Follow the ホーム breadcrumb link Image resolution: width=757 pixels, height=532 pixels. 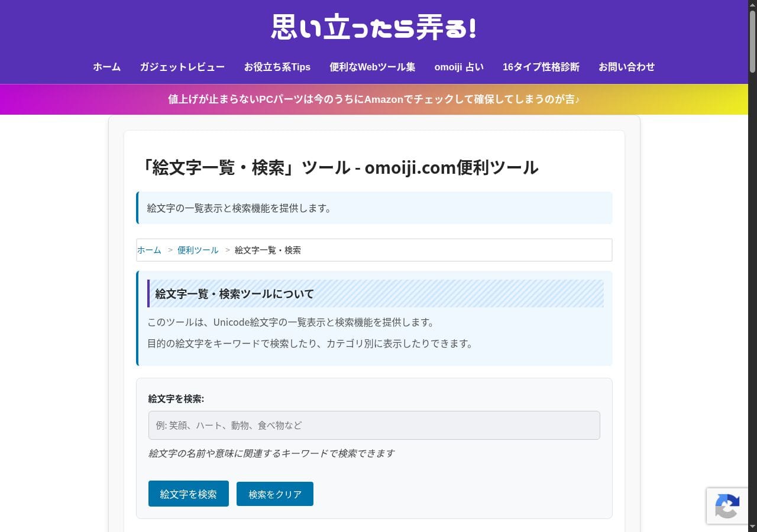149,250
